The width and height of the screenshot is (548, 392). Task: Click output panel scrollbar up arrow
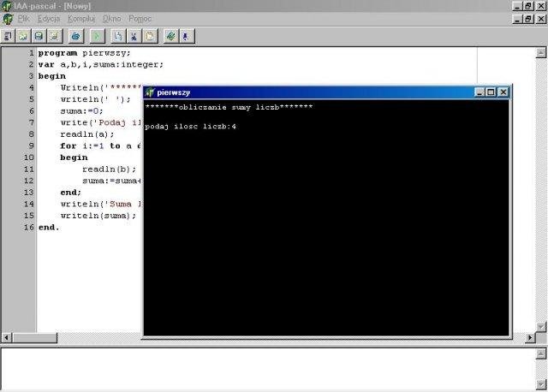pos(540,354)
